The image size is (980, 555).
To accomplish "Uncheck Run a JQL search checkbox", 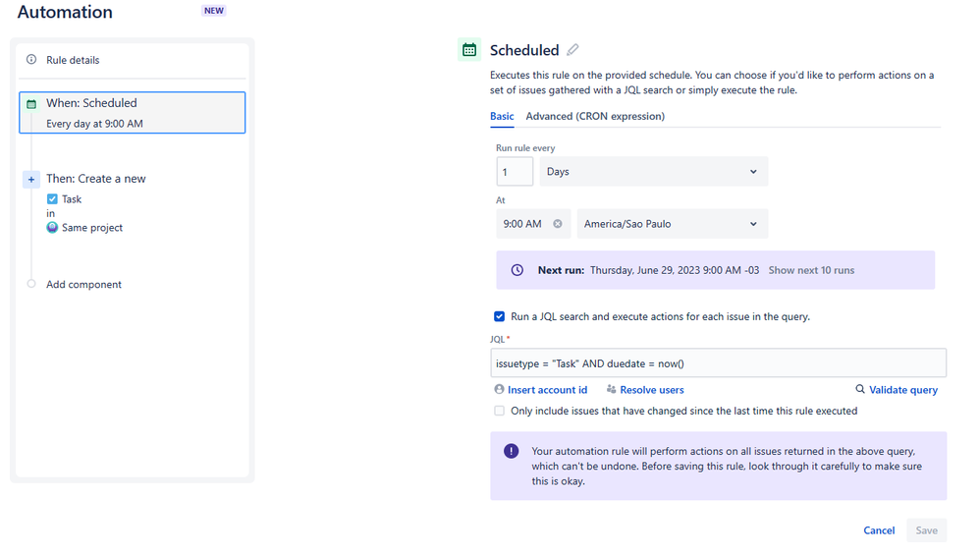I will point(499,316).
